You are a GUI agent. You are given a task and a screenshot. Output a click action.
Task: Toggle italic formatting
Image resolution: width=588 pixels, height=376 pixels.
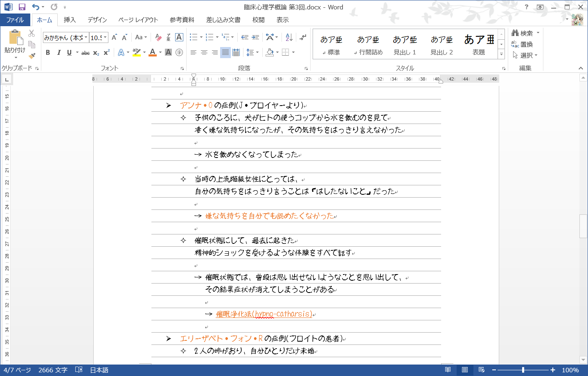[x=59, y=52]
